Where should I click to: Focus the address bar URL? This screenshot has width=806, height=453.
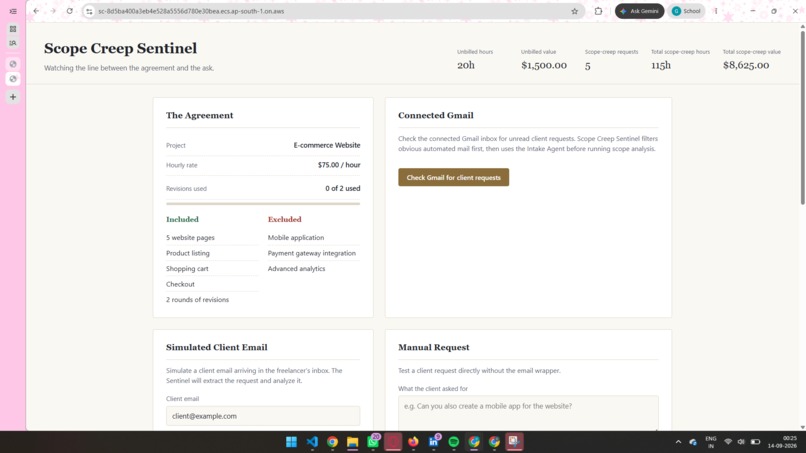click(191, 11)
